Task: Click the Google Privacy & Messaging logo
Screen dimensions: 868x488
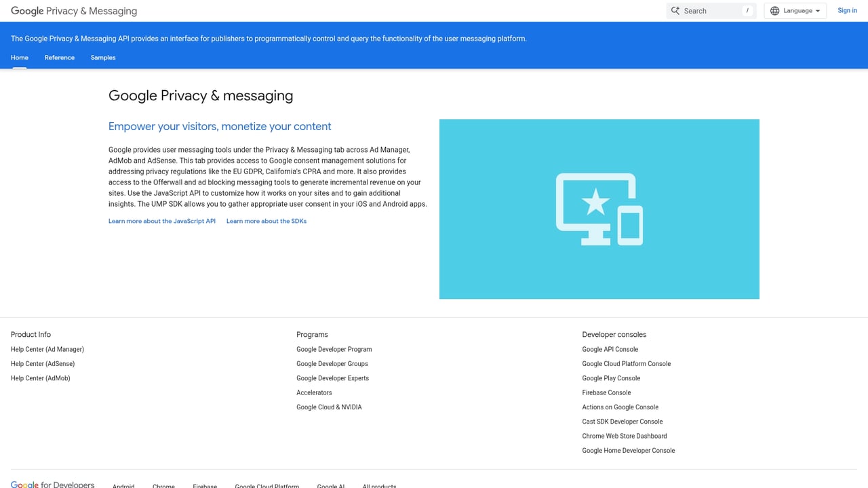Action: 73,11
